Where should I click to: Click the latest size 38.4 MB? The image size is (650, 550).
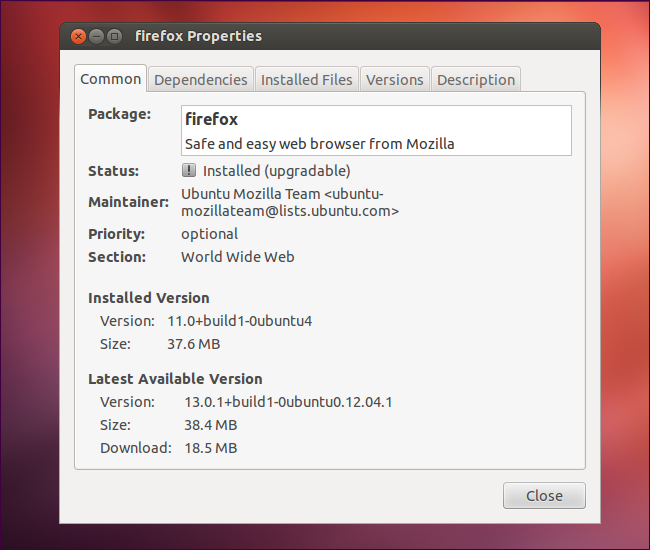[211, 425]
